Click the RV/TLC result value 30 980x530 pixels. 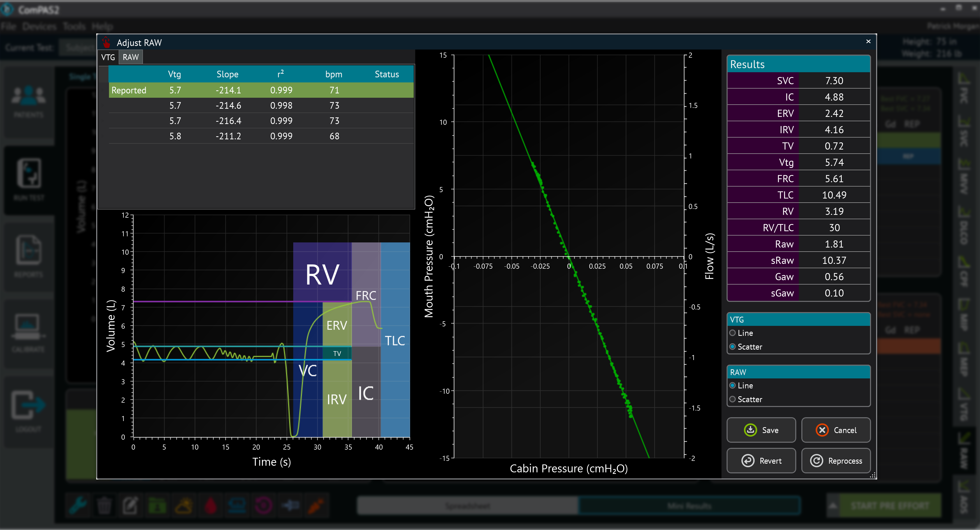[x=834, y=228]
